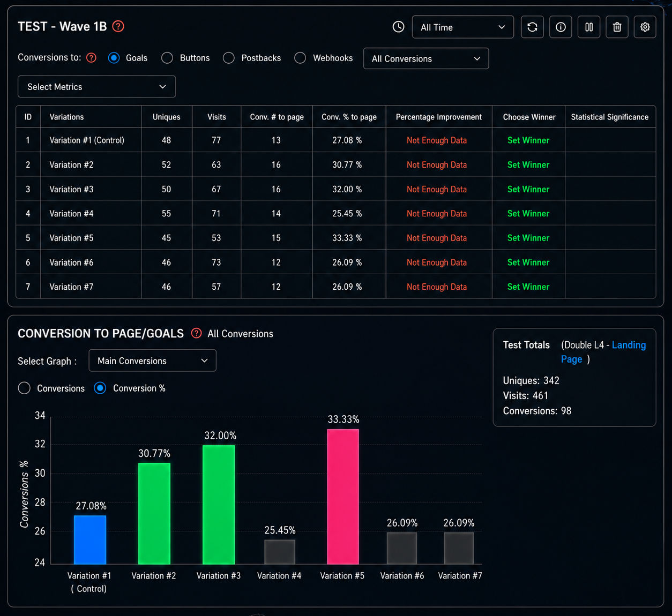Click the clock icon next to All Time

[398, 27]
